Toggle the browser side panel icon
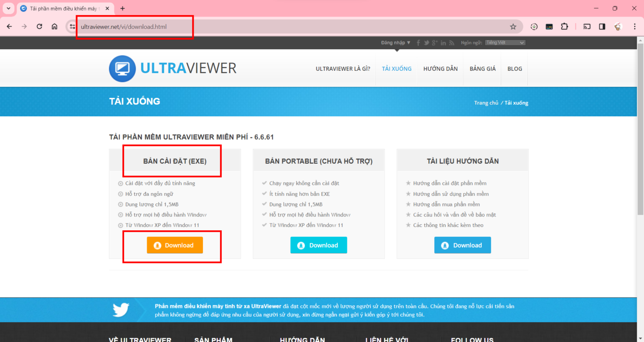The width and height of the screenshot is (644, 342). pos(602,27)
